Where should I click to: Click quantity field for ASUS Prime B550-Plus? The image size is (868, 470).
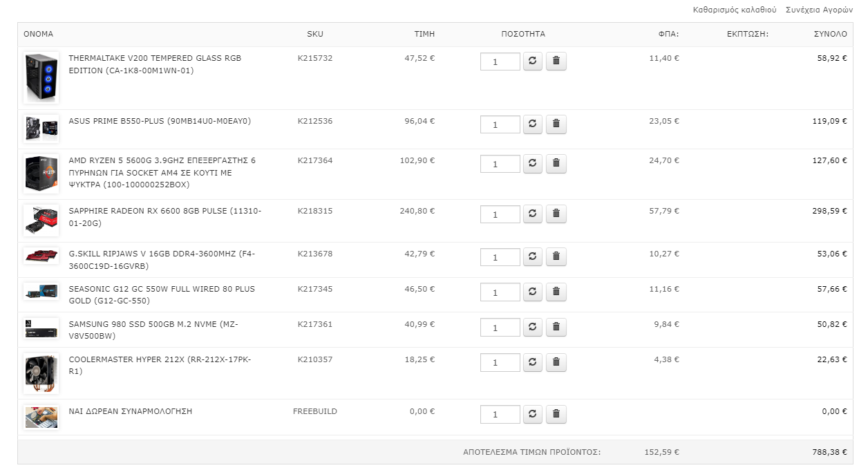500,124
